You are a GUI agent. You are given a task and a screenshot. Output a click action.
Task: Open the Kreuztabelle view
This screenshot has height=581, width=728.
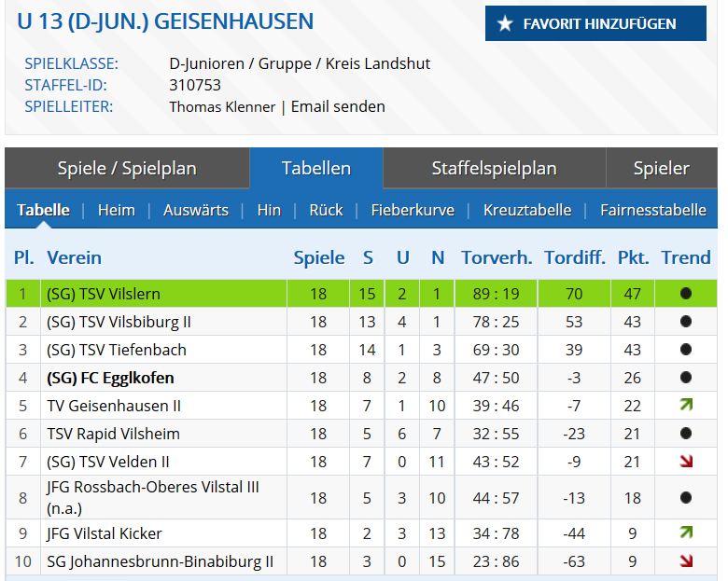tap(527, 210)
